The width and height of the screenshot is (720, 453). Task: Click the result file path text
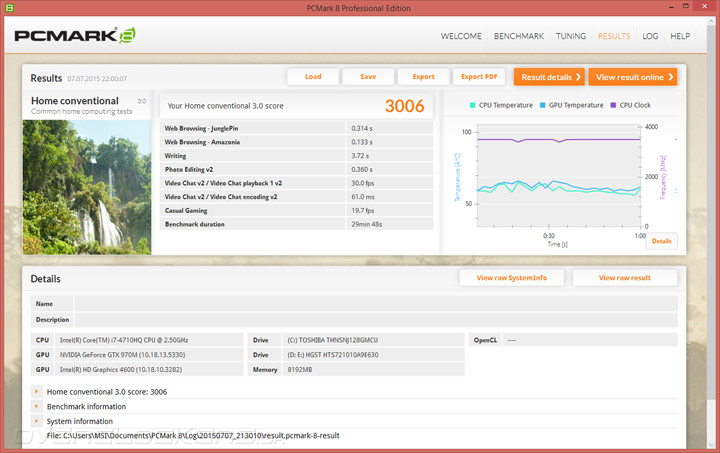coord(193,436)
